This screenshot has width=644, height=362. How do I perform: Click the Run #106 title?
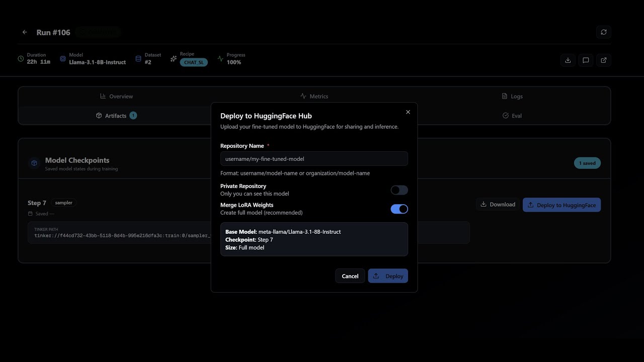click(53, 32)
